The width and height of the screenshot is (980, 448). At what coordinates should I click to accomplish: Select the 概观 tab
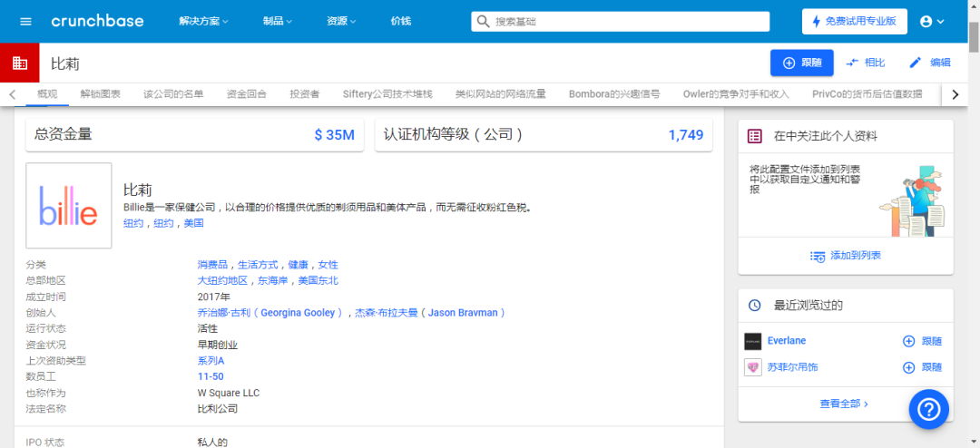tap(47, 94)
